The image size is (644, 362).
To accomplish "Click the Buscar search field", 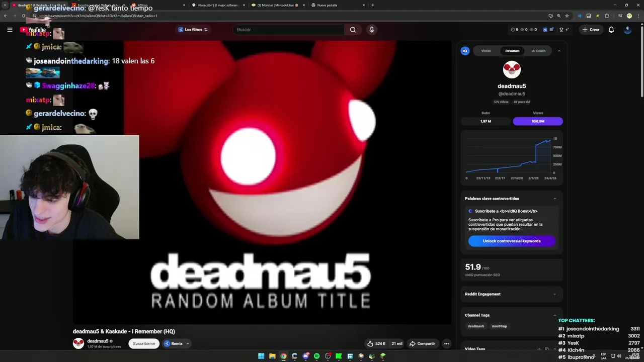I will pyautogui.click(x=288, y=30).
